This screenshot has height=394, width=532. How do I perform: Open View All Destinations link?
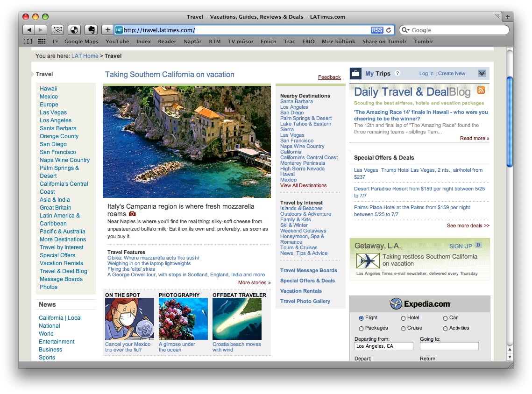point(303,185)
